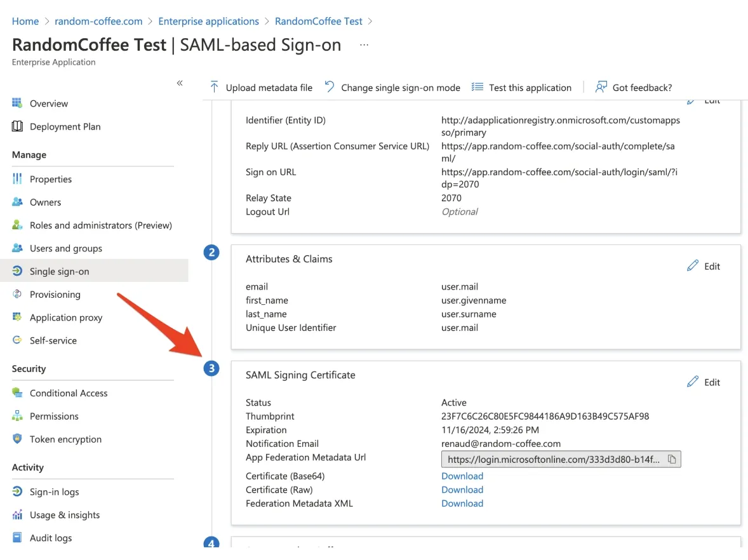Select Upload metadata file
The image size is (748, 560).
[x=261, y=88]
